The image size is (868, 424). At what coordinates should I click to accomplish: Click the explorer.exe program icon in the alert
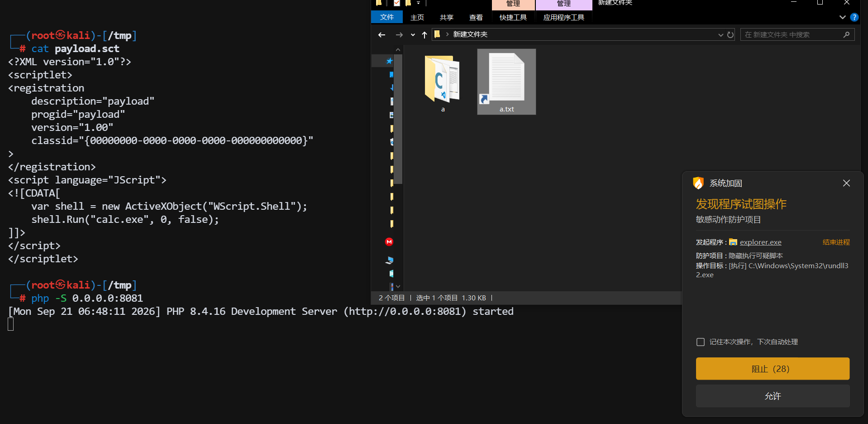point(733,242)
